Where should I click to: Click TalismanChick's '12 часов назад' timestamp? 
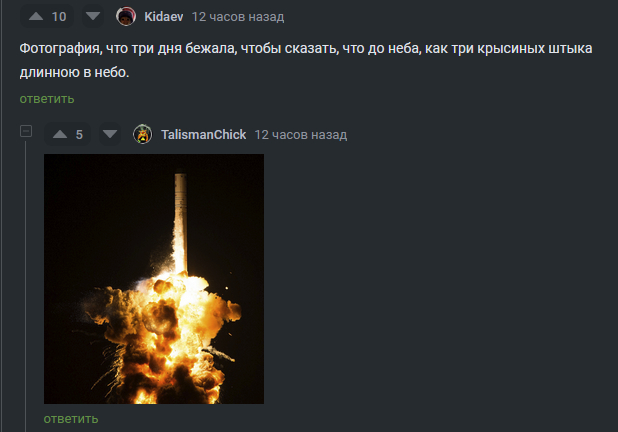pyautogui.click(x=301, y=135)
